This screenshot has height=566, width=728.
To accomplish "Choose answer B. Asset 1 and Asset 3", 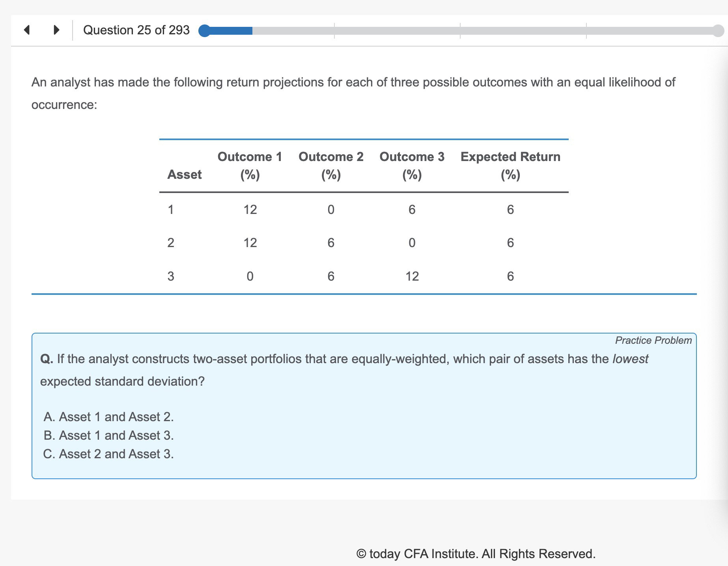I will pos(108,435).
